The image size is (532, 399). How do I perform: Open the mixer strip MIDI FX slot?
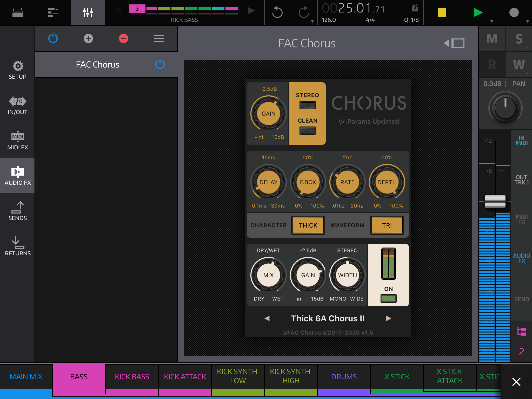click(522, 219)
